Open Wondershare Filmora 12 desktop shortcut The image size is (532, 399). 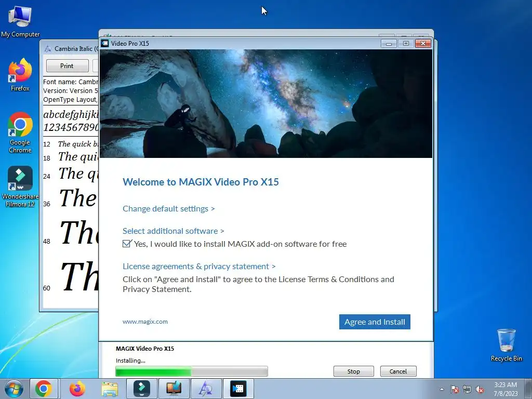20,187
